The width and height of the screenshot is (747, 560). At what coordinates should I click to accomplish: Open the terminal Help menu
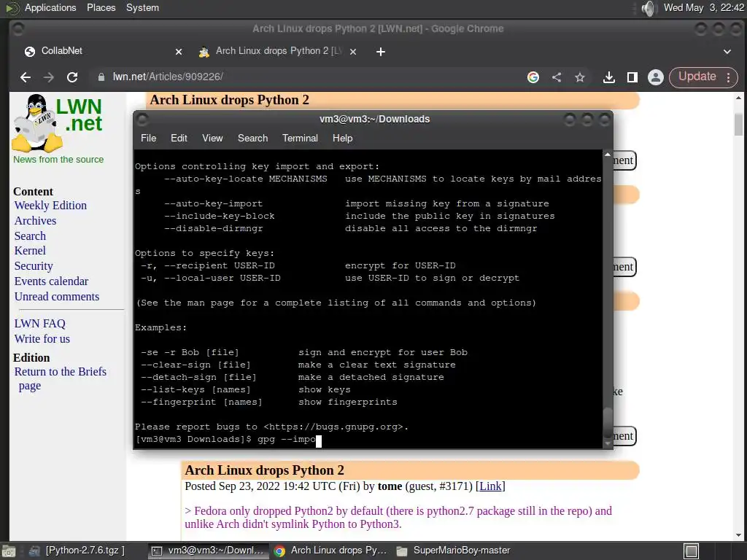click(342, 138)
